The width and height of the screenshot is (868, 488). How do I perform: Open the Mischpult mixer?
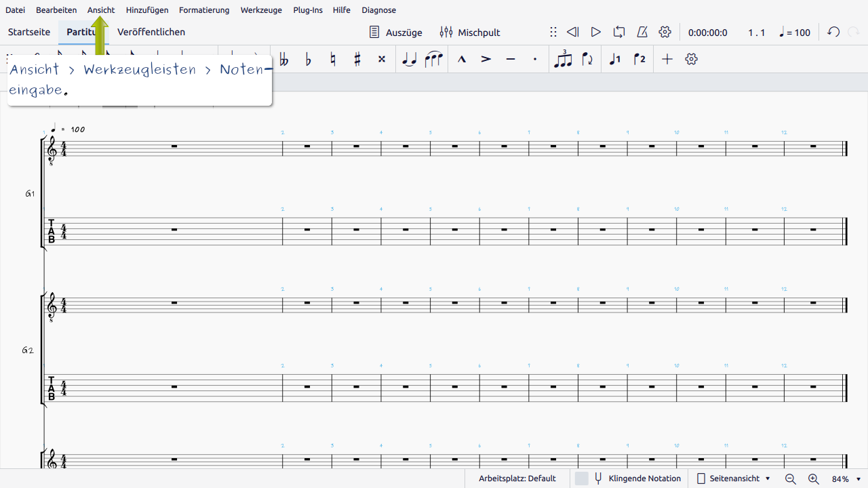pos(470,32)
